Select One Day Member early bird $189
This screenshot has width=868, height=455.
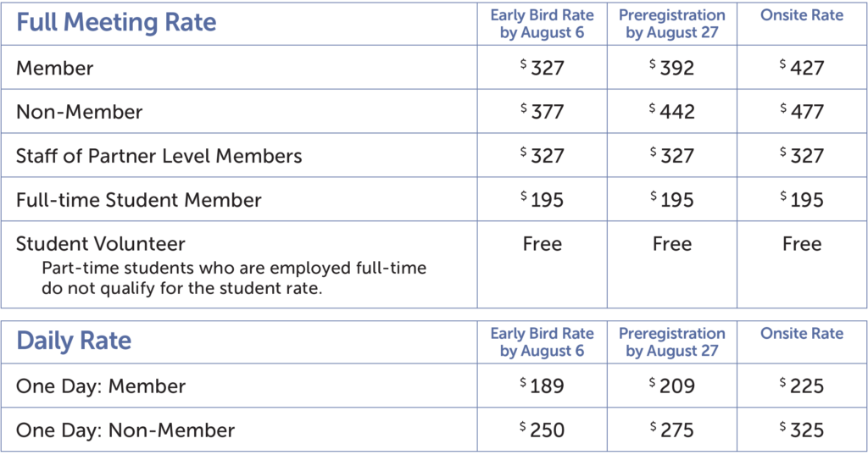pos(542,386)
